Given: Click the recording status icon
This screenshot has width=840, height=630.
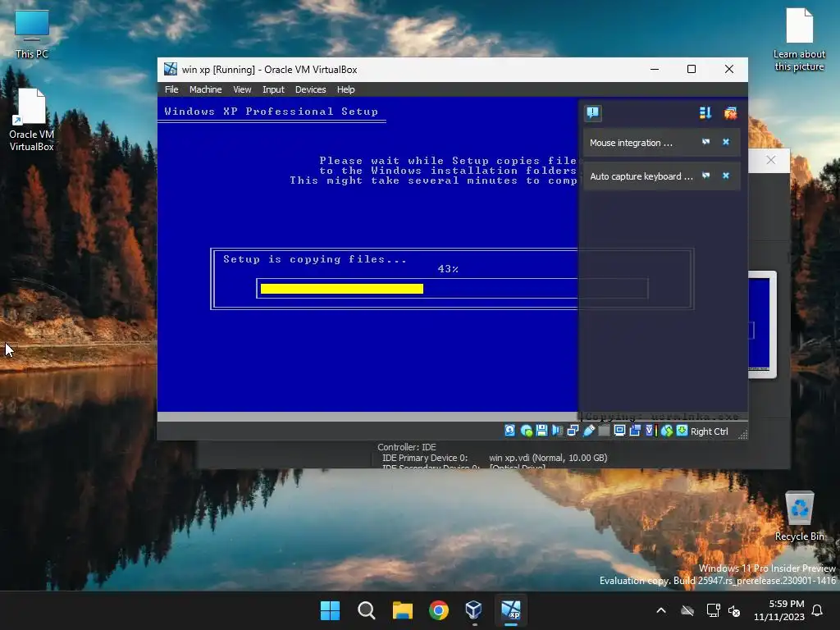Looking at the screenshot, I should click(635, 431).
